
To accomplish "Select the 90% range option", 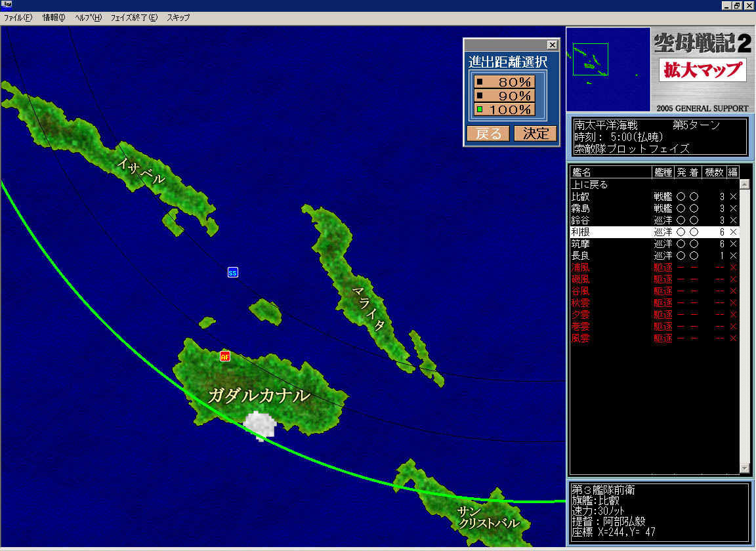I will (504, 96).
